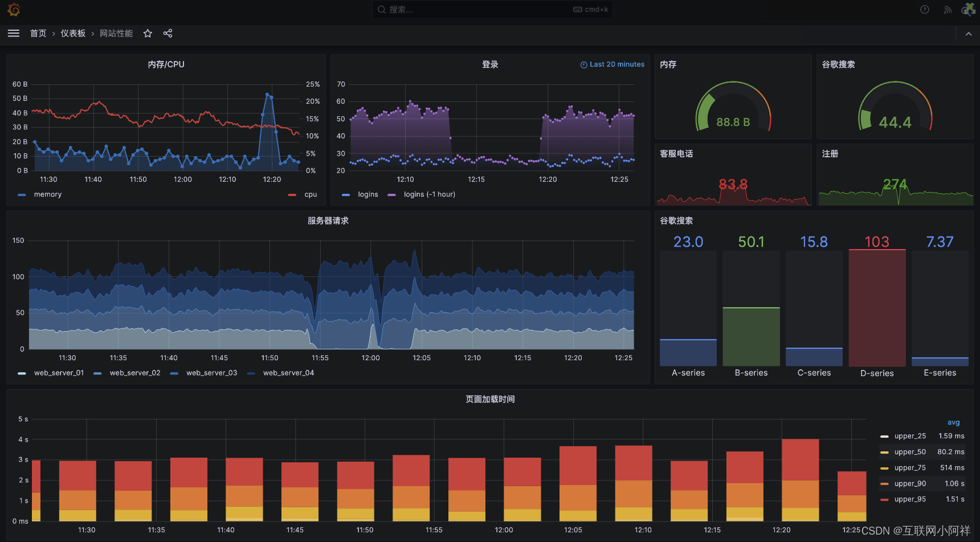Toggle web_server_02 legend series
This screenshot has width=980, height=542.
click(x=135, y=373)
